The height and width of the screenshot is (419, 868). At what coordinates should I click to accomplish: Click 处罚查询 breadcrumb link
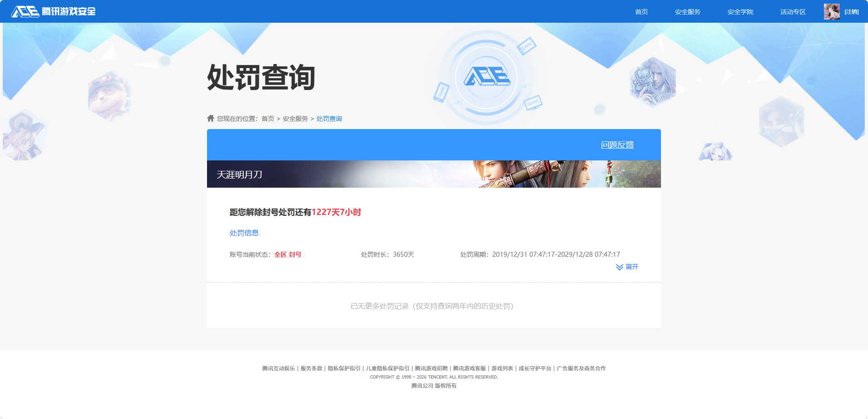329,119
